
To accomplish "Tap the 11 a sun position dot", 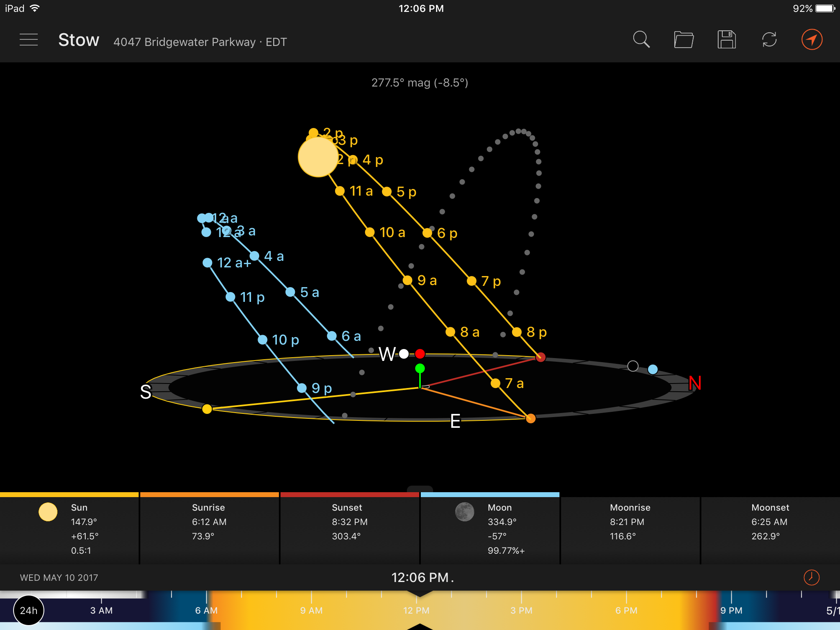I will coord(340,191).
